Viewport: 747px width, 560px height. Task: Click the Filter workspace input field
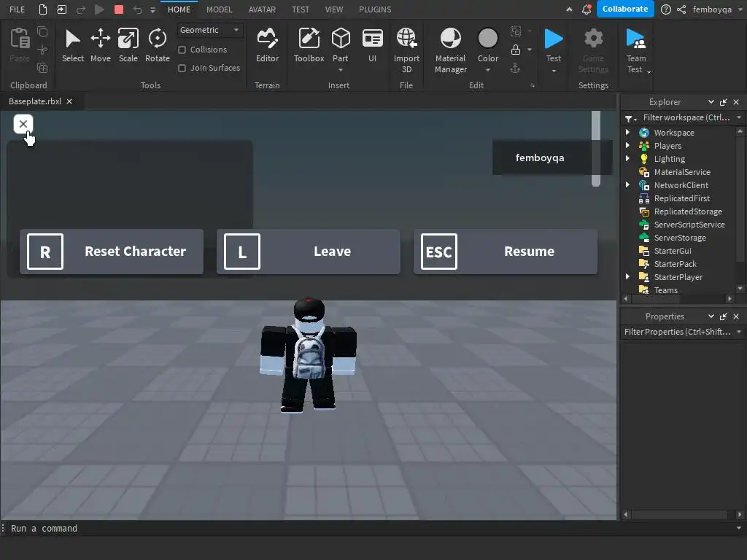[x=686, y=117]
